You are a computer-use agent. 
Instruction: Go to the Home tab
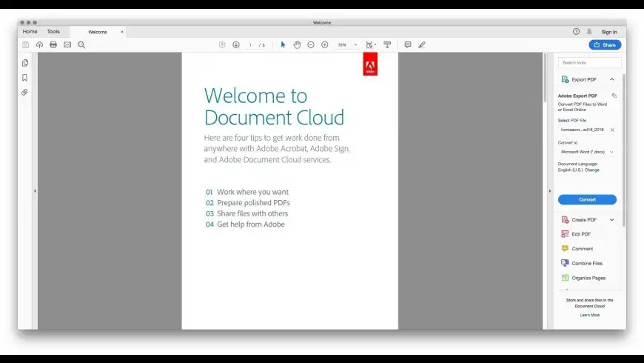coord(30,32)
